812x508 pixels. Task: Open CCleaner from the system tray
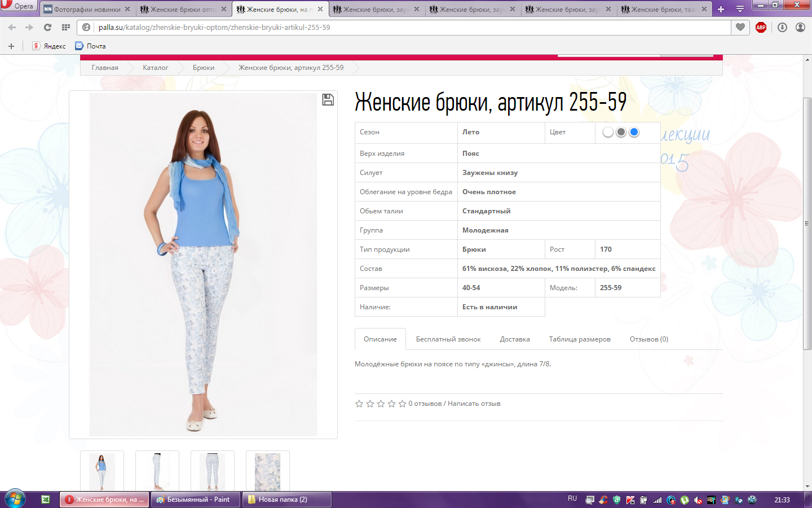[603, 500]
